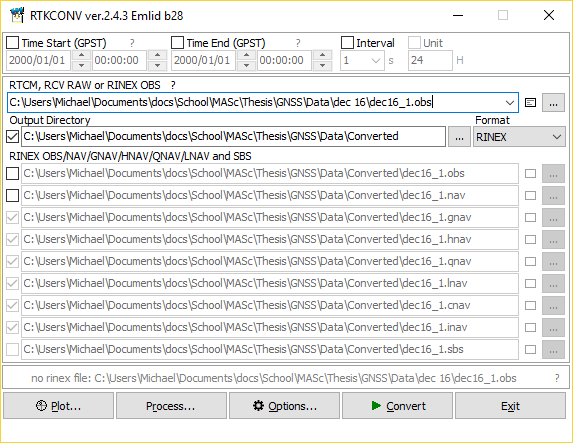Browse for the output directory

459,137
